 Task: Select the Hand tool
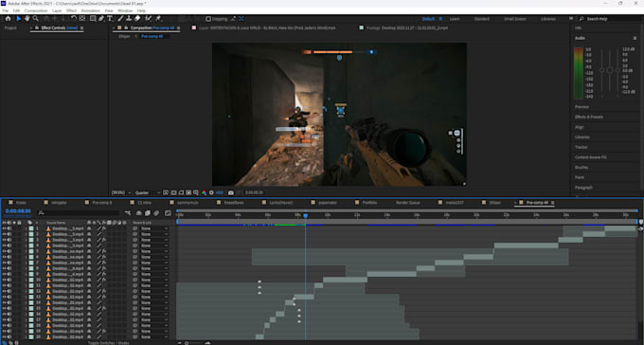[27, 19]
